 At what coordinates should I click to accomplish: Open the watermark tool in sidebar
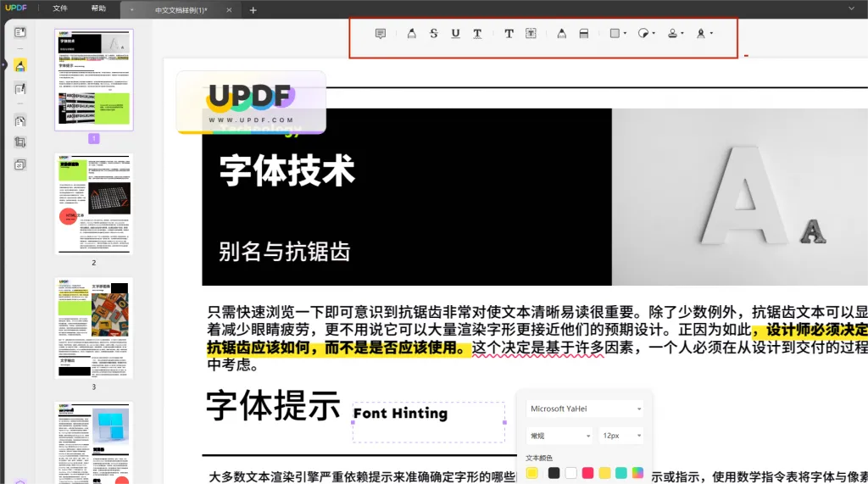[20, 164]
